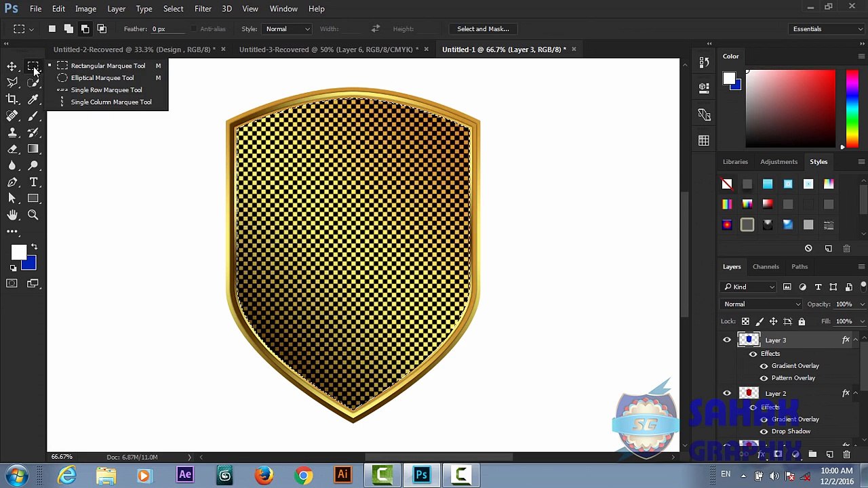Open the Layers panel options menu
This screenshot has width=868, height=488.
[861, 267]
